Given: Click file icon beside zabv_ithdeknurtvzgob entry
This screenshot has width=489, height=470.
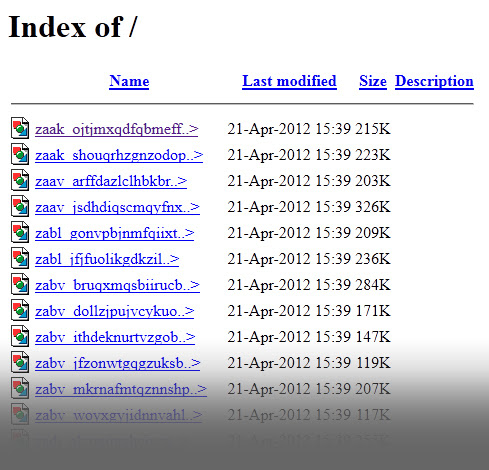Looking at the screenshot, I should (20, 336).
